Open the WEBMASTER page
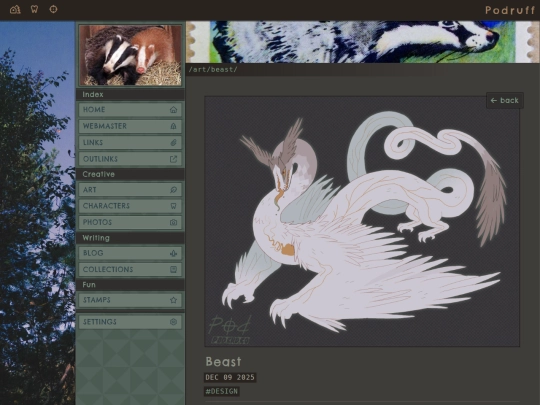 click(x=130, y=126)
